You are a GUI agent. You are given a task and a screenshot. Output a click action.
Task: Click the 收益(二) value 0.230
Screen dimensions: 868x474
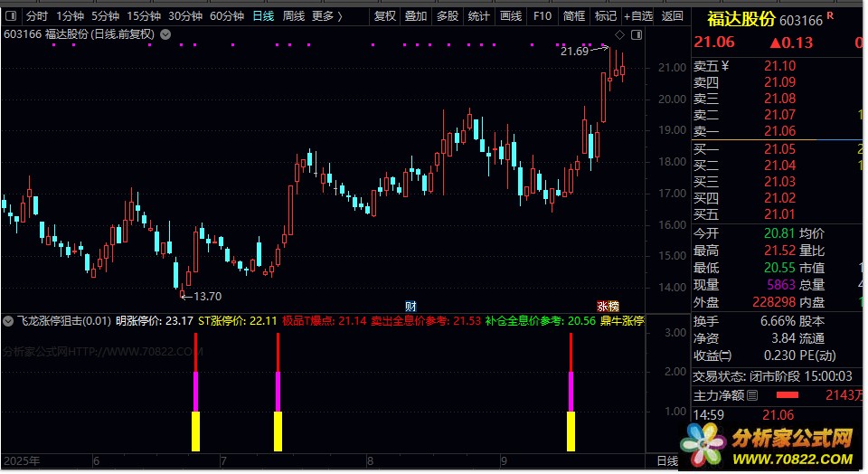tap(779, 355)
